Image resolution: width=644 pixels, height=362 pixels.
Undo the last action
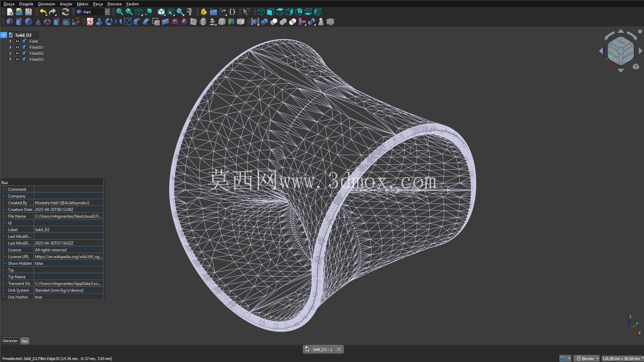[x=43, y=12]
